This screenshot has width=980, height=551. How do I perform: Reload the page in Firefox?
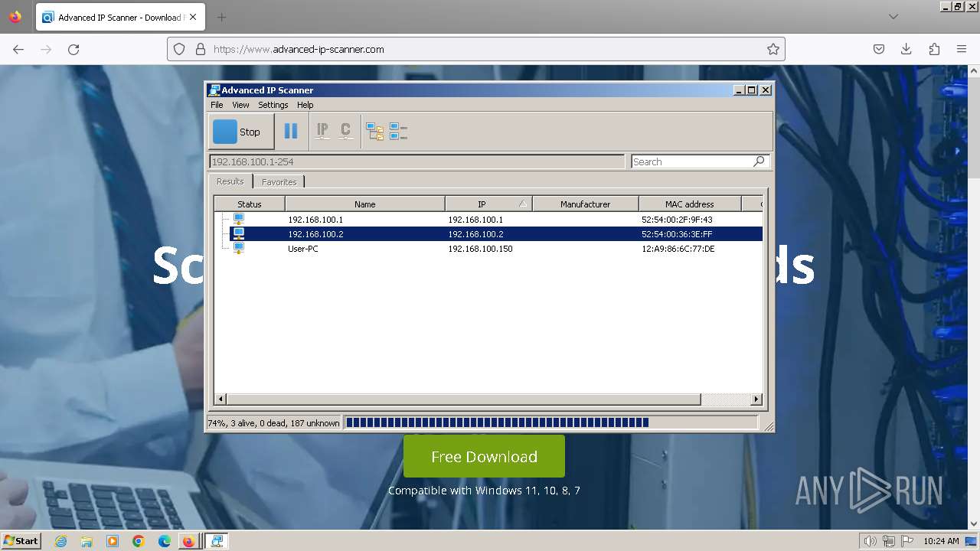point(73,49)
